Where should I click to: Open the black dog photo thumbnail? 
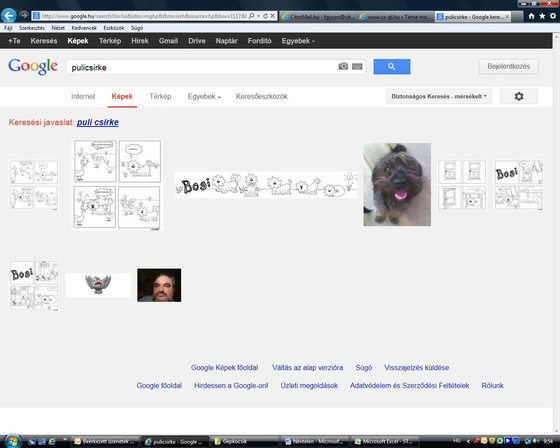(397, 184)
